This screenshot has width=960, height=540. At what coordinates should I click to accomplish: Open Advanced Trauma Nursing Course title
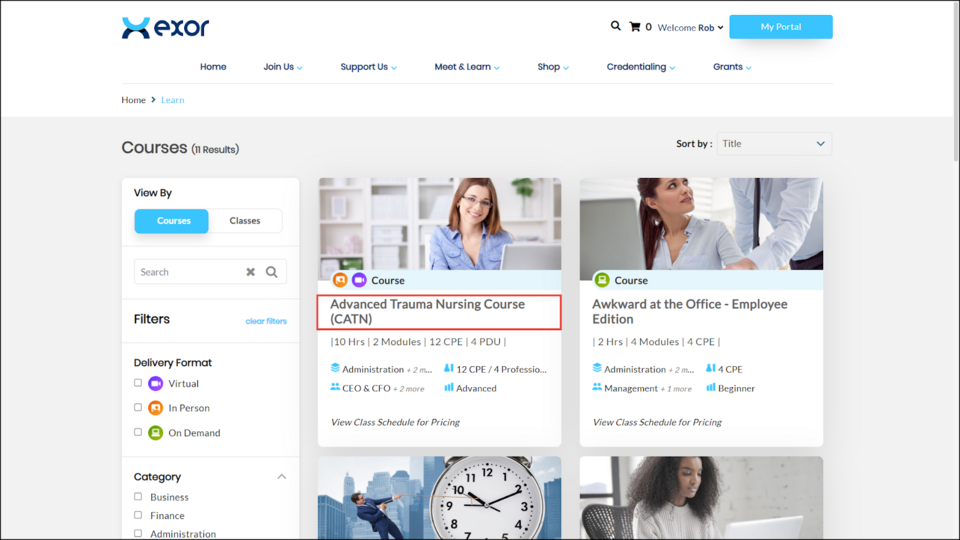pos(427,311)
